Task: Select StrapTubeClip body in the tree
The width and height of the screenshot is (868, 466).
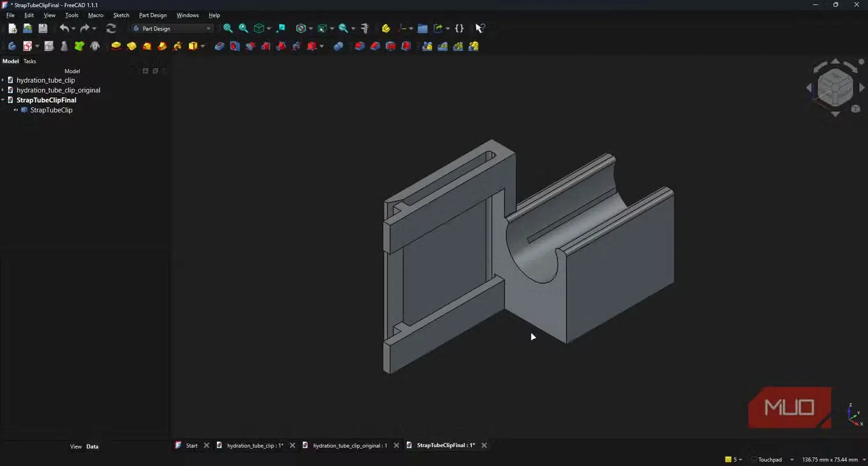Action: click(52, 110)
